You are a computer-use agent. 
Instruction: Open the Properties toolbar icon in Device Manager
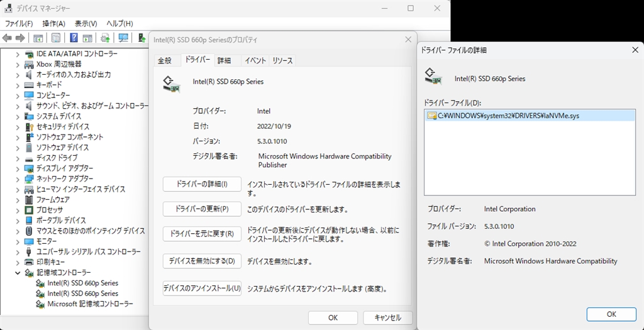[56, 38]
